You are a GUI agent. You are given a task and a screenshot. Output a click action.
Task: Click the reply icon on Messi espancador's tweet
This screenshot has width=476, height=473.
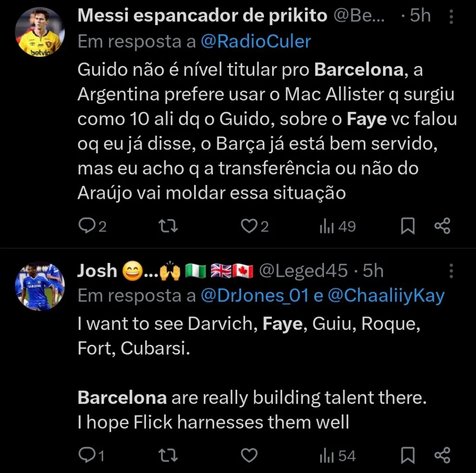(x=87, y=226)
